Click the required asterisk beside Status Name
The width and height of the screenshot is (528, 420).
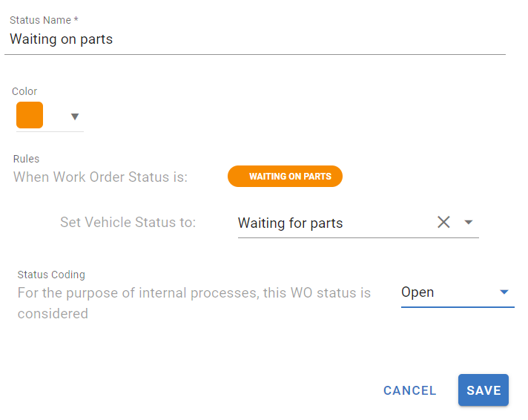pos(76,20)
